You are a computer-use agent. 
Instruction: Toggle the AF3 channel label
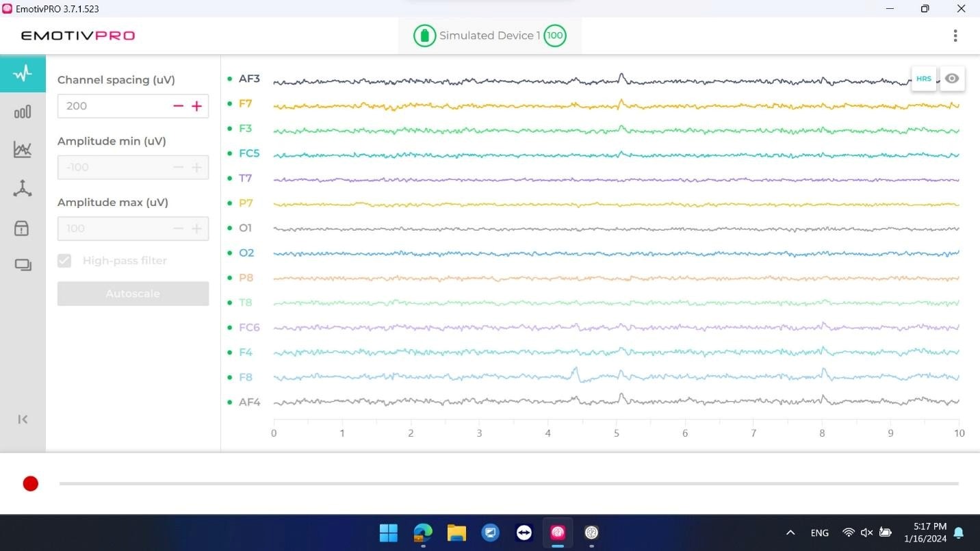point(249,79)
